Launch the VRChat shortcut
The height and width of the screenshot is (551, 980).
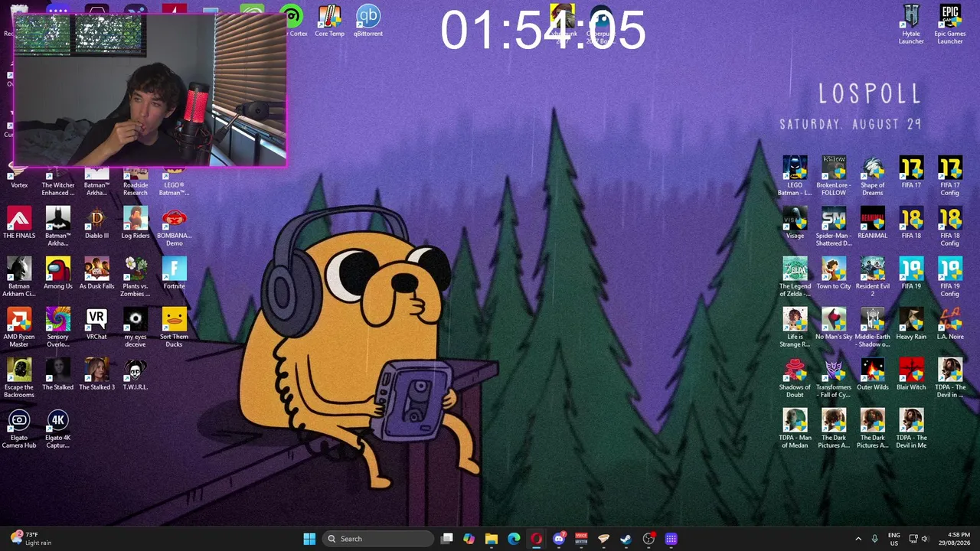click(96, 324)
